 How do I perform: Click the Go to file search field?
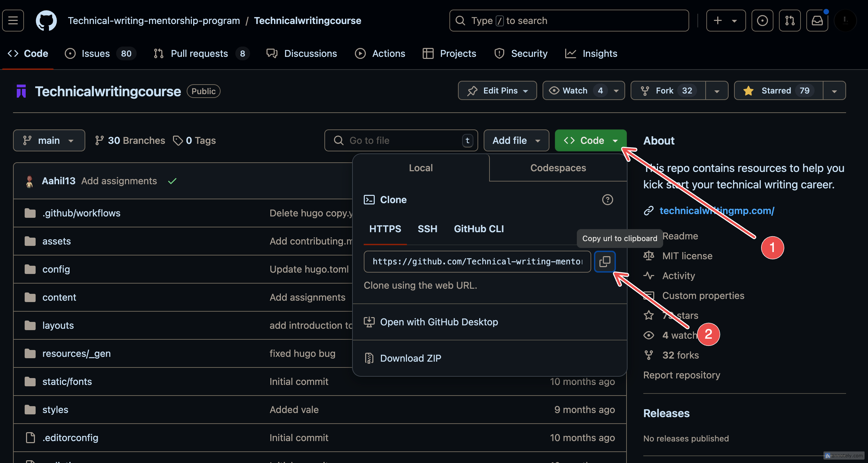(401, 140)
